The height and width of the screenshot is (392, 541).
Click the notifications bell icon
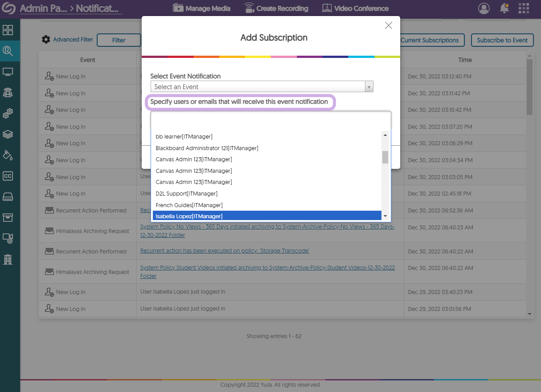pyautogui.click(x=504, y=8)
